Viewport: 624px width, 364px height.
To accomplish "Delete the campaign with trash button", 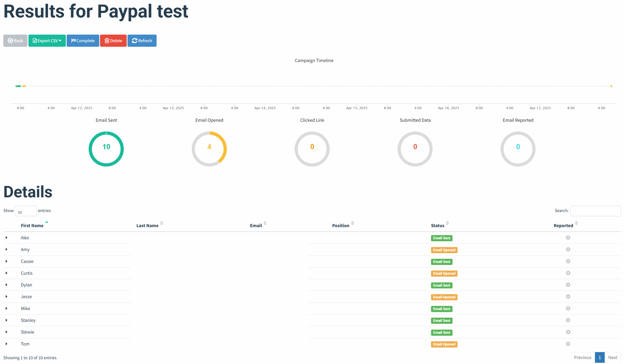I will pos(113,41).
